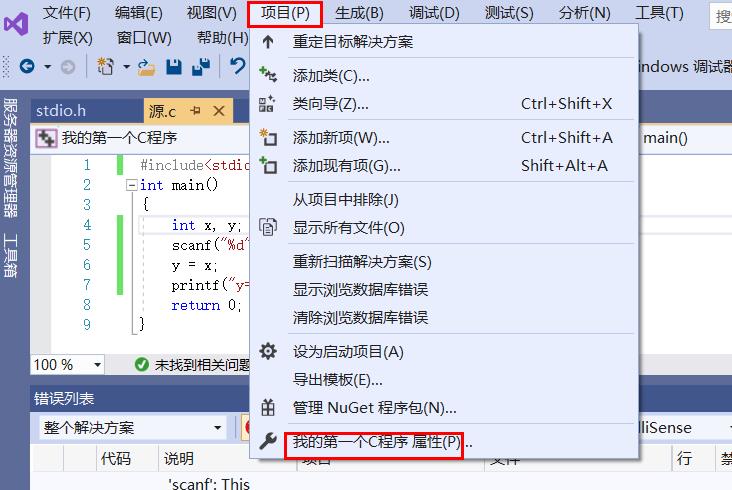The image size is (732, 490).
Task: Click the add new item icon
Action: (268, 137)
